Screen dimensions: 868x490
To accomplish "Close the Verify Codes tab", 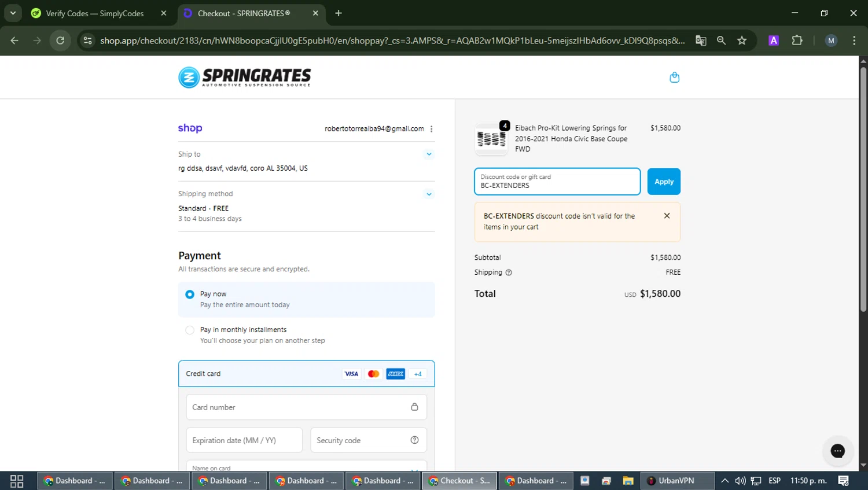I will click(x=164, y=13).
